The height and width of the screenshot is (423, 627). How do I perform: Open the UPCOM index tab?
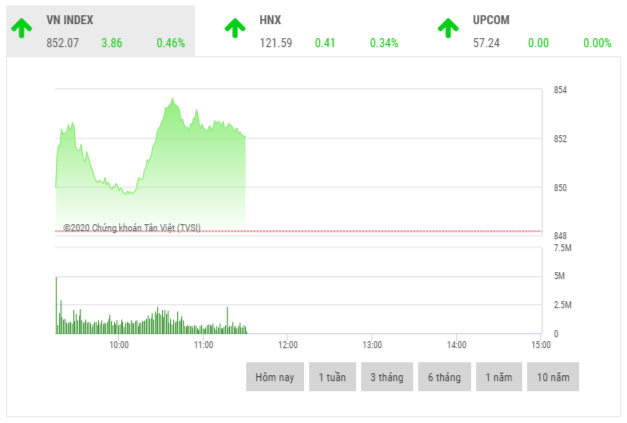[x=492, y=20]
